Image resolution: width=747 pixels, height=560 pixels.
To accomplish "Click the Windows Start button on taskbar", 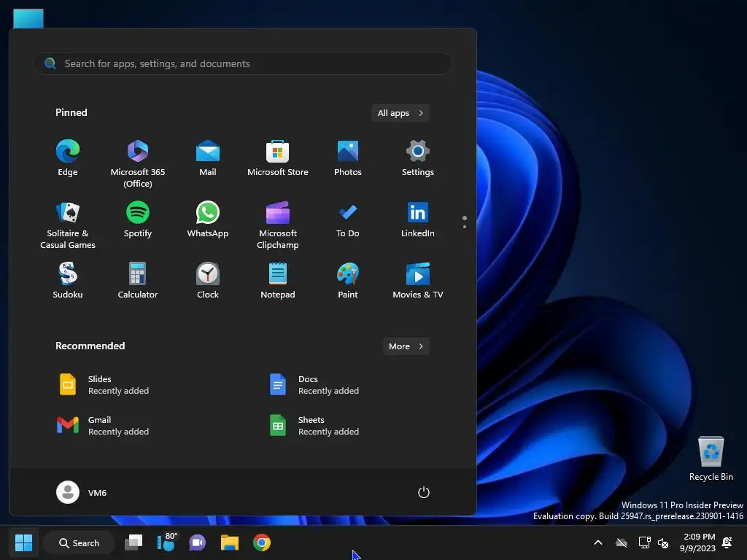I will 23,542.
